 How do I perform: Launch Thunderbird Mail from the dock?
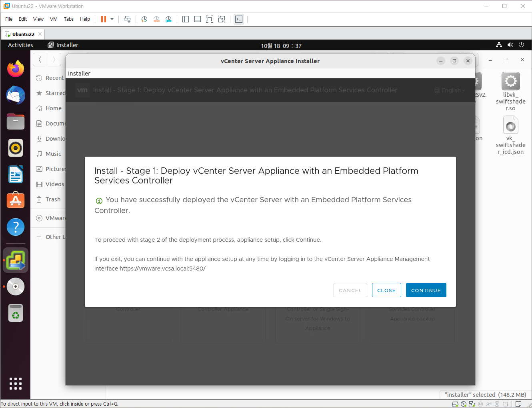pos(16,95)
